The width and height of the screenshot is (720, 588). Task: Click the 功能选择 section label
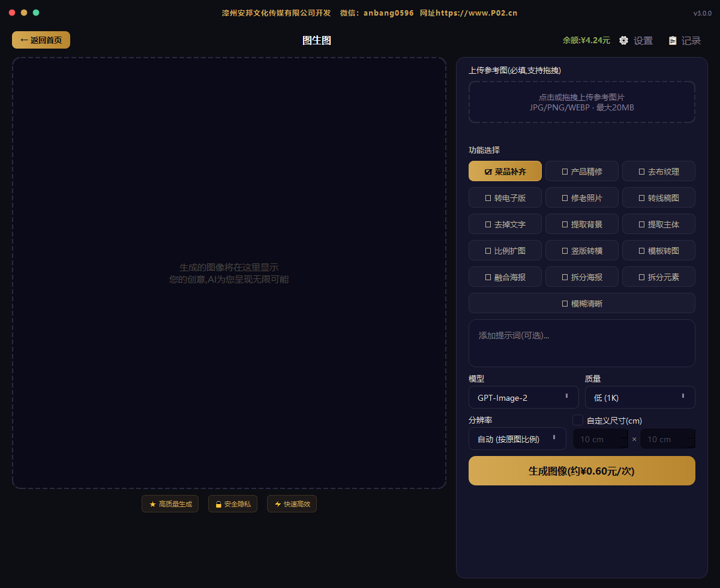[x=484, y=149]
